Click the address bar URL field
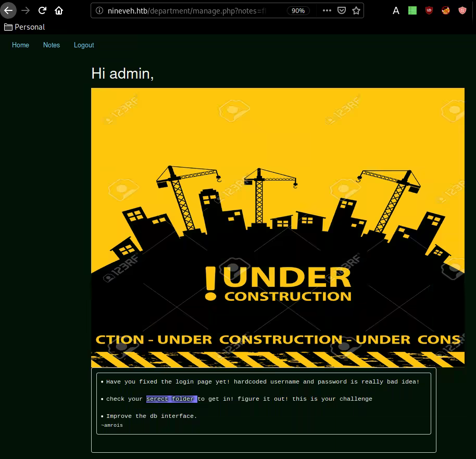 (187, 10)
